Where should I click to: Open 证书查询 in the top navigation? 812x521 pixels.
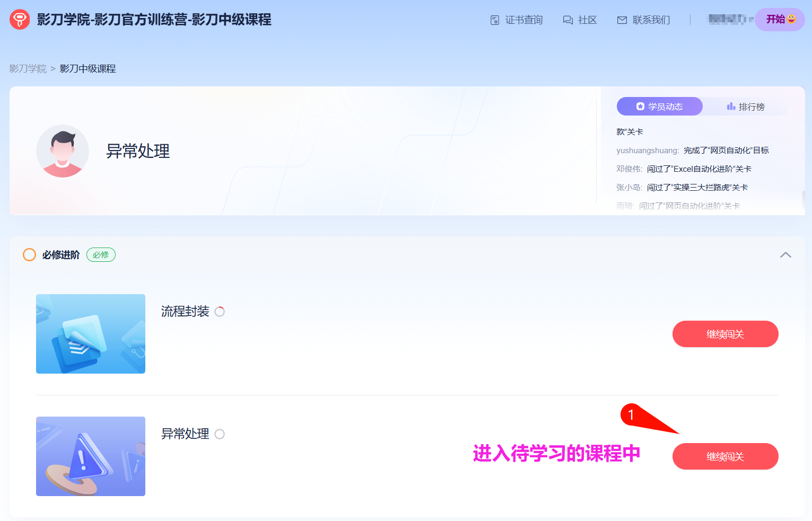click(517, 20)
